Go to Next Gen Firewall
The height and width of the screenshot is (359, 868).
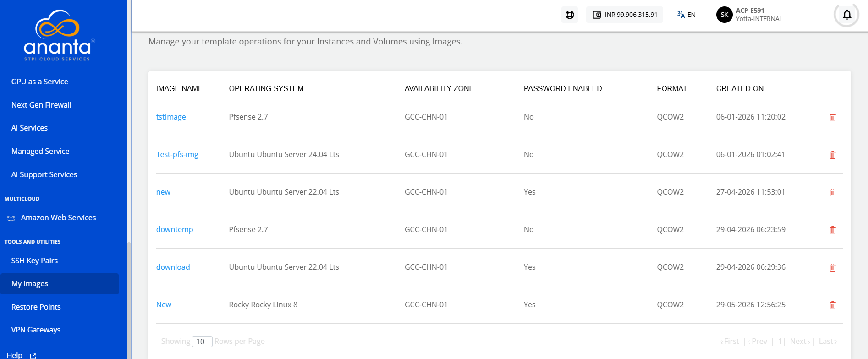coord(41,105)
